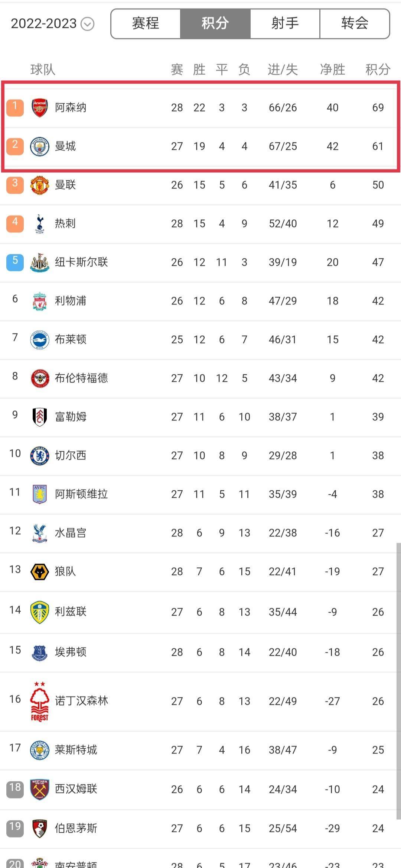Click the 积分 column header
The image size is (401, 868).
point(378,70)
